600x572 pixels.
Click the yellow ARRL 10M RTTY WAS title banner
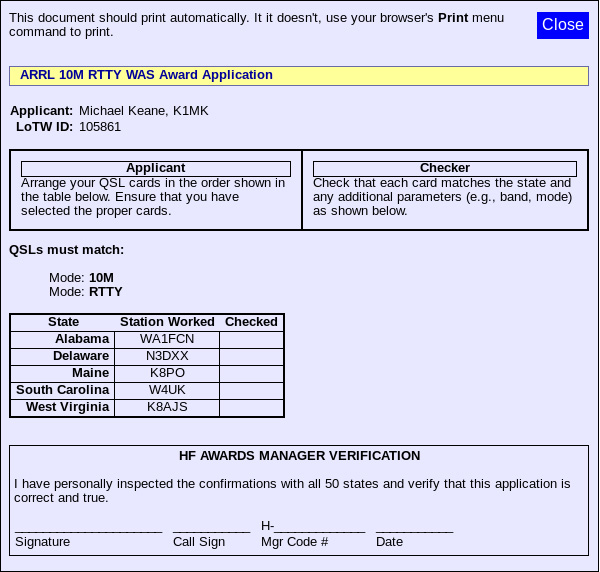pyautogui.click(x=299, y=75)
